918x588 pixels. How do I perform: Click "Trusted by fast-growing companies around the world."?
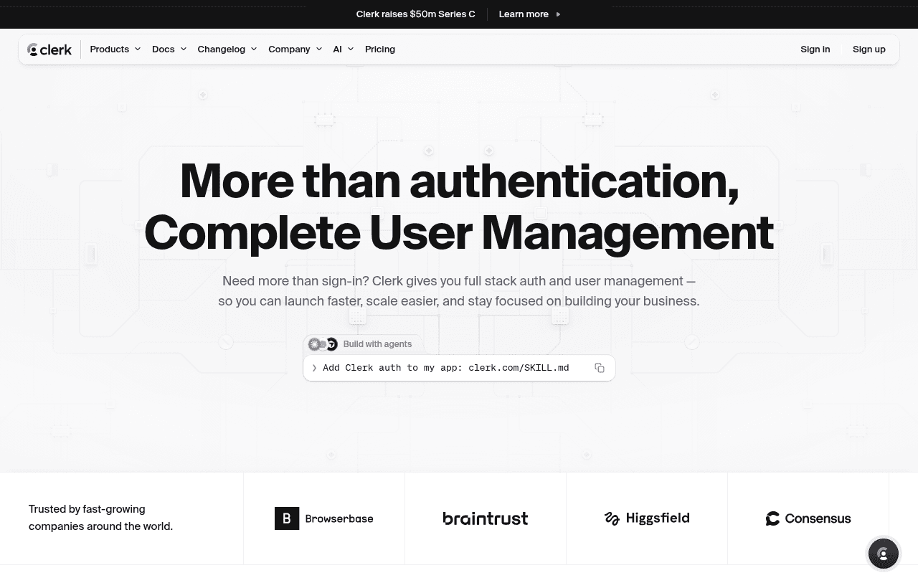point(100,518)
